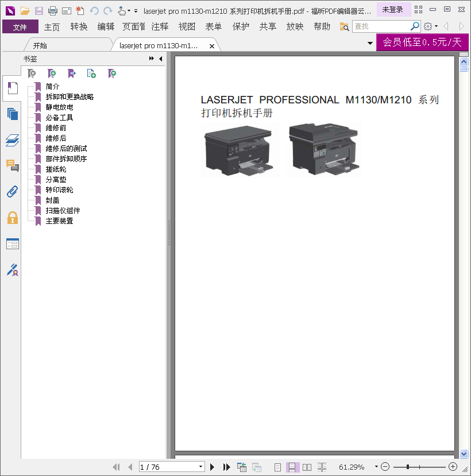Open the form fields sidebar icon
This screenshot has height=476, width=471.
pos(13,244)
